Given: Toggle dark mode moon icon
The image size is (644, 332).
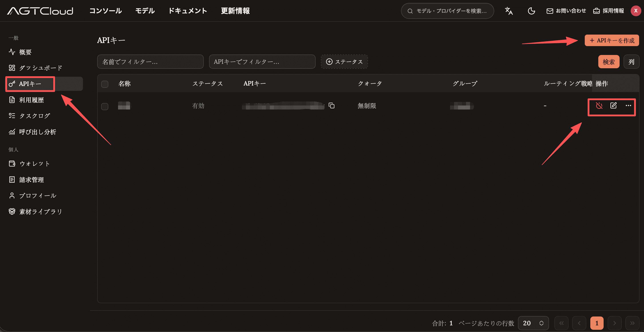Looking at the screenshot, I should 531,11.
